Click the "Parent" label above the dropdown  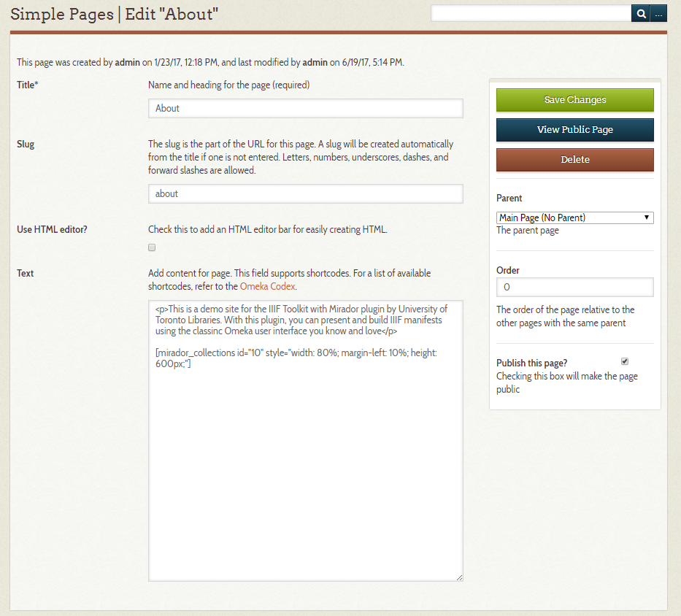509,198
